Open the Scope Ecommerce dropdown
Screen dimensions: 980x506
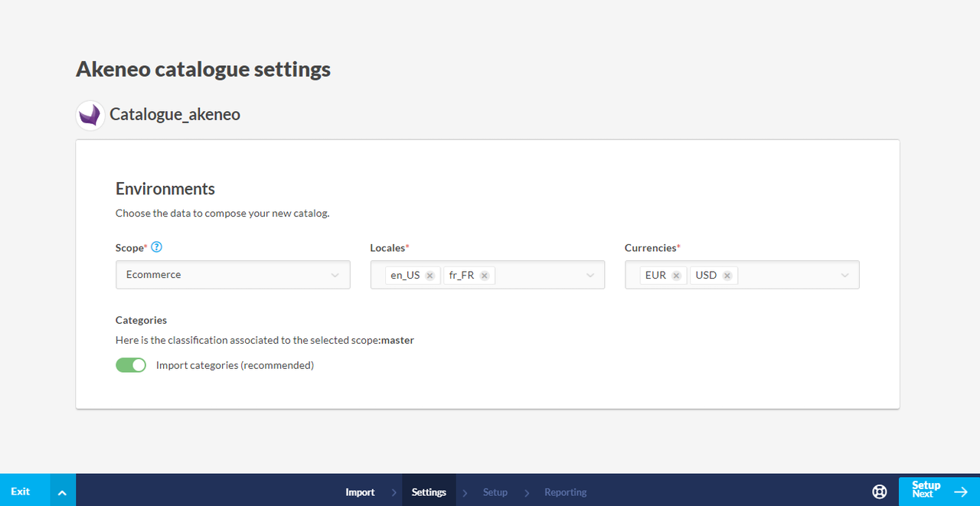(233, 275)
